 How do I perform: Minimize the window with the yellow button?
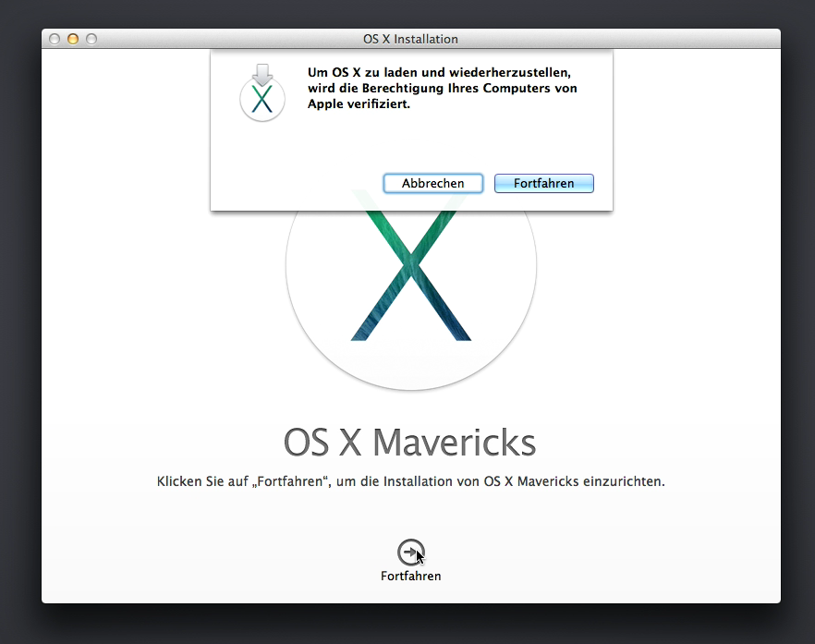tap(73, 39)
